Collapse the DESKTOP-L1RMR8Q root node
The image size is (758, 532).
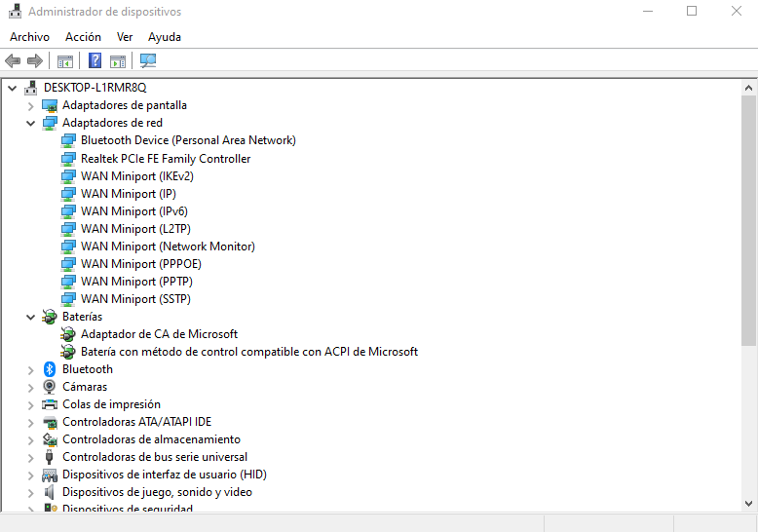[x=13, y=88]
